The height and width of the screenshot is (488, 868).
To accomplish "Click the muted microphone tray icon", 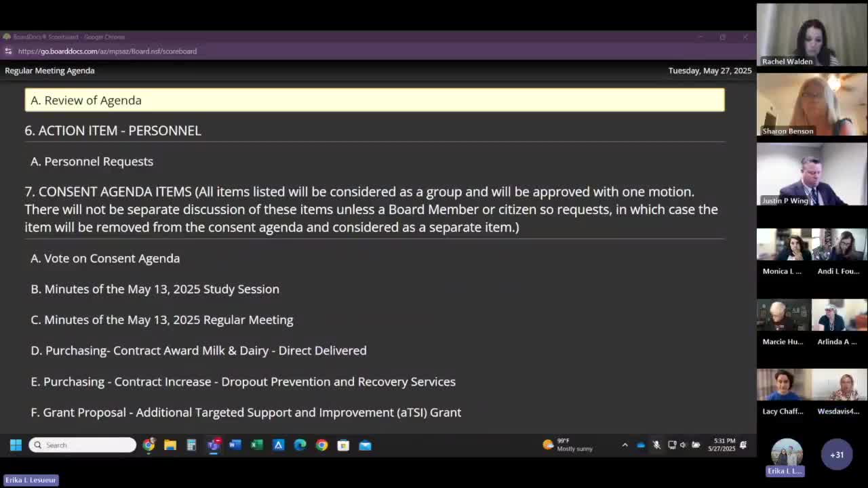I will coord(656,445).
